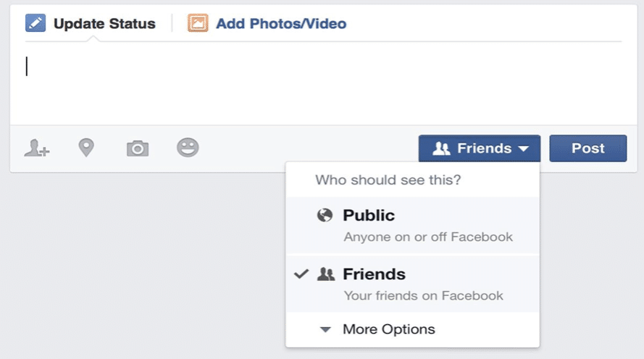Open the feeling/emoji smiley icon
The image size is (644, 359).
tap(188, 148)
